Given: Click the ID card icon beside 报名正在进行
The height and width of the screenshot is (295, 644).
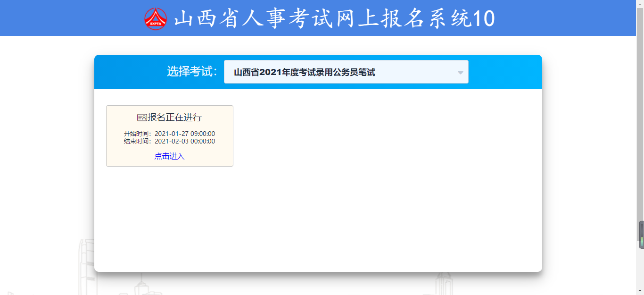Looking at the screenshot, I should click(142, 118).
